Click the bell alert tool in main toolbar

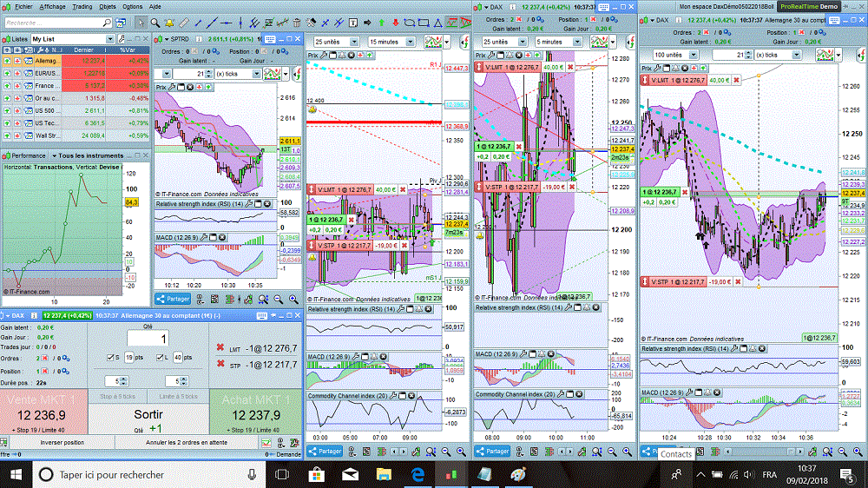coord(169,23)
